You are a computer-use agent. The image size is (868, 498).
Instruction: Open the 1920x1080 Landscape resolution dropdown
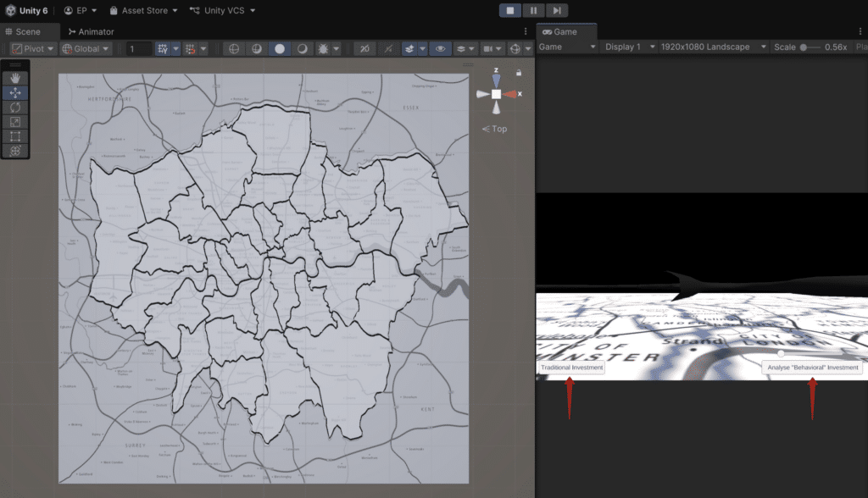(710, 47)
